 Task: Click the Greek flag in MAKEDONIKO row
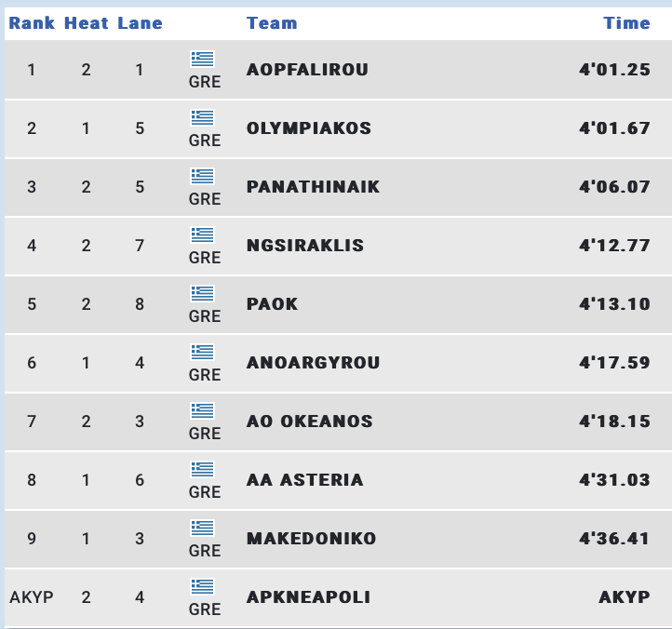point(202,528)
